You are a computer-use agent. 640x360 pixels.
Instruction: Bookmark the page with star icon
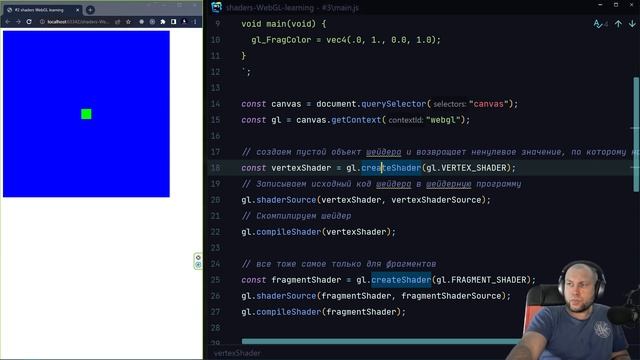(x=129, y=22)
